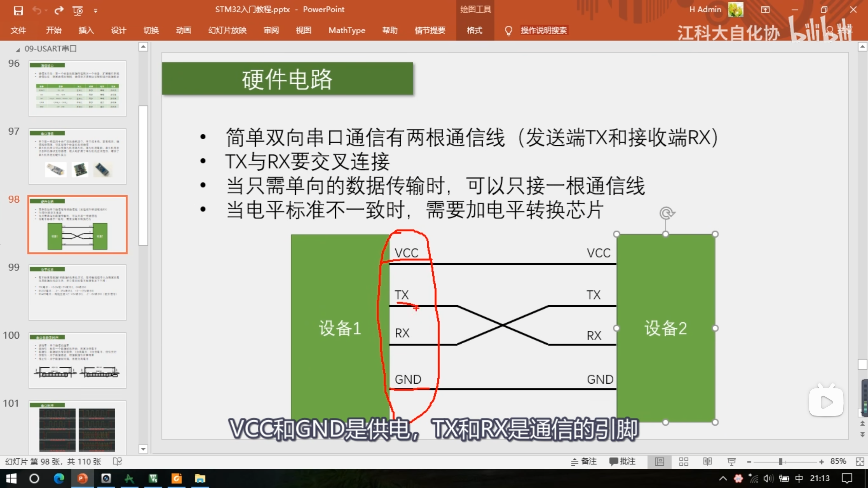The height and width of the screenshot is (488, 868).
Task: Switch to Slide Sorter view icon
Action: pos(684,462)
